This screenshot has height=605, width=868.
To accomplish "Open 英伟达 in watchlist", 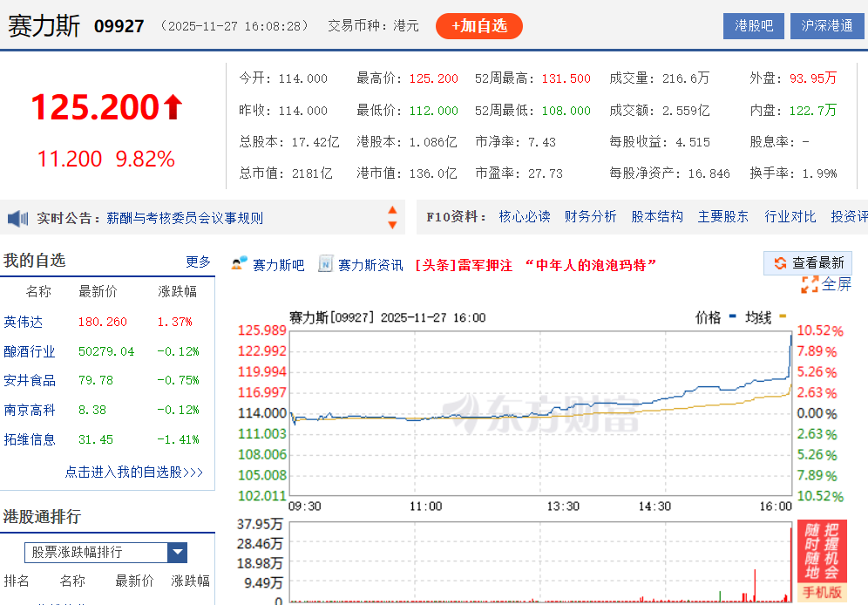I will tap(23, 322).
